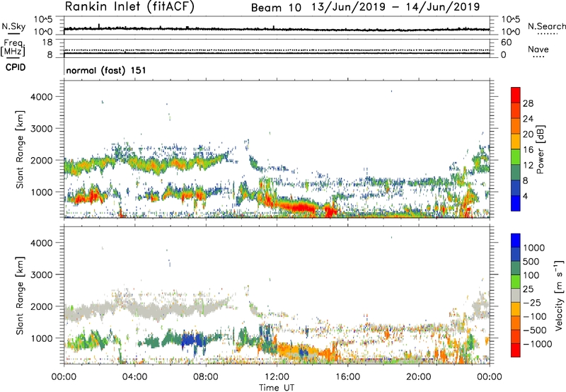
Task: Click the 'Slant Range [km]' label of the velocity panel
Action: (x=20, y=295)
